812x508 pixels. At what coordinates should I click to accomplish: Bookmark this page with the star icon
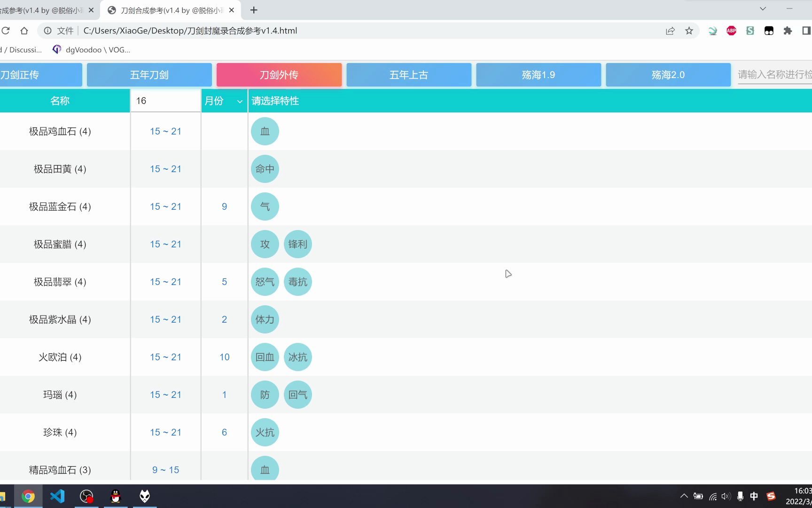(689, 31)
